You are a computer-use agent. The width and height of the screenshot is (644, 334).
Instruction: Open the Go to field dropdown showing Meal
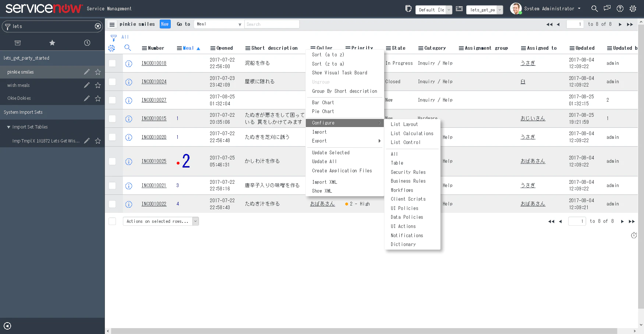point(219,24)
